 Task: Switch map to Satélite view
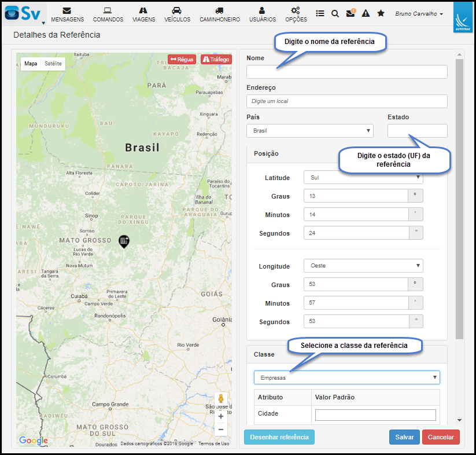pos(53,64)
